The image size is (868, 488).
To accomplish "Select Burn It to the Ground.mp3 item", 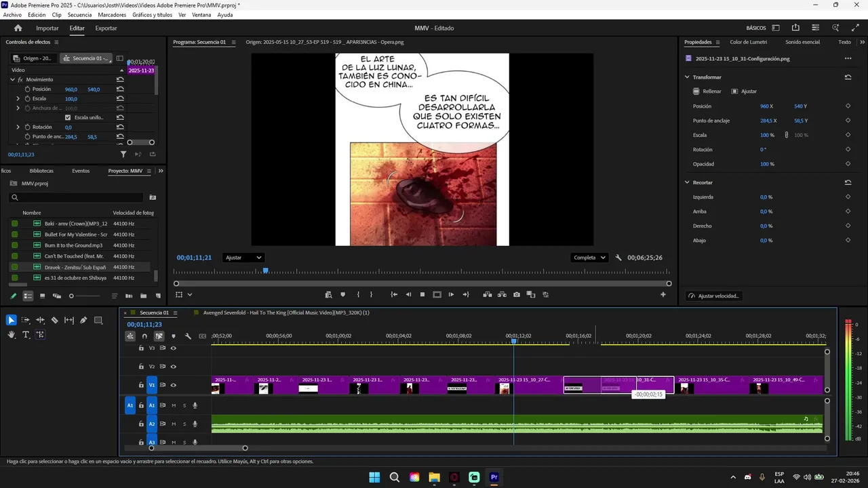I will click(74, 245).
